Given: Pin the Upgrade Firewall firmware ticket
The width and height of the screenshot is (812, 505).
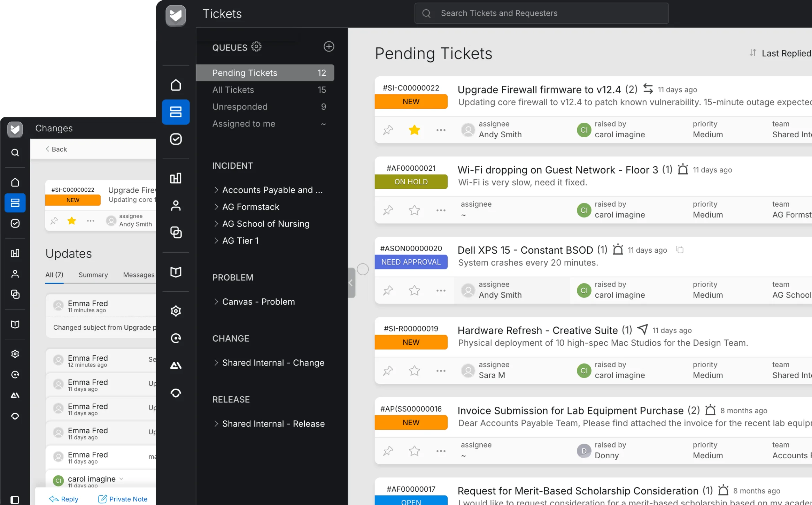Looking at the screenshot, I should click(x=388, y=130).
